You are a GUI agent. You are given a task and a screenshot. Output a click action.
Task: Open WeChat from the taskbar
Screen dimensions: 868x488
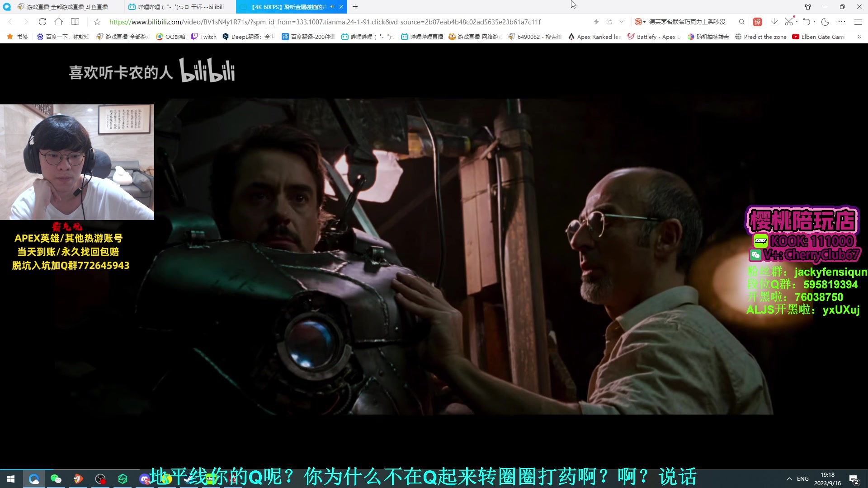(56, 479)
